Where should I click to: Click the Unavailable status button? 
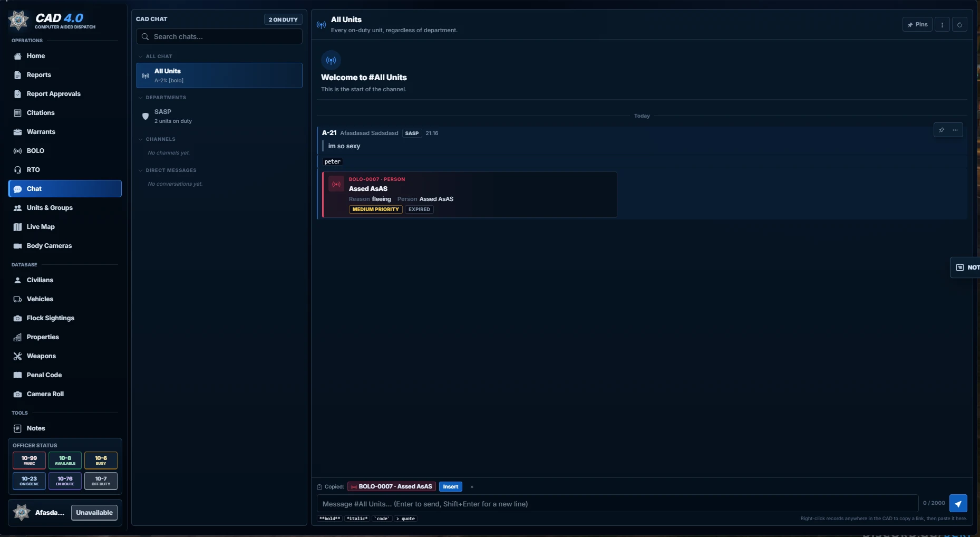click(94, 513)
